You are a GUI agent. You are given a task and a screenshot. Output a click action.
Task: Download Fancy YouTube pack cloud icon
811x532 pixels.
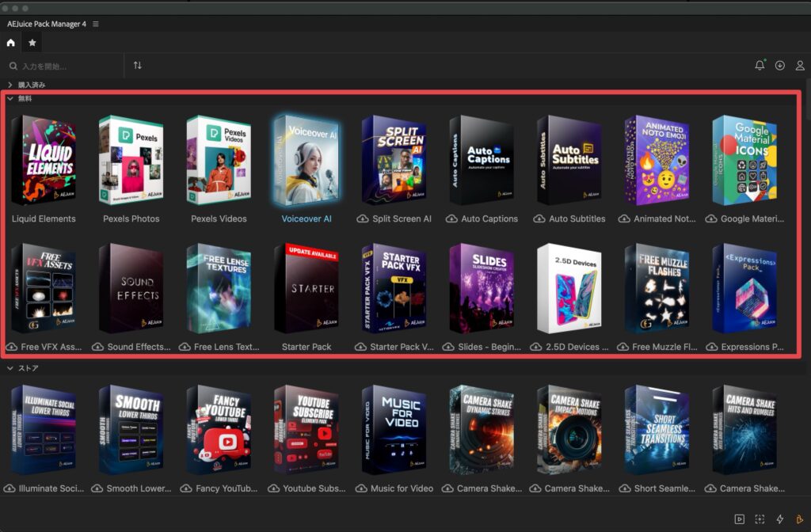coord(186,488)
